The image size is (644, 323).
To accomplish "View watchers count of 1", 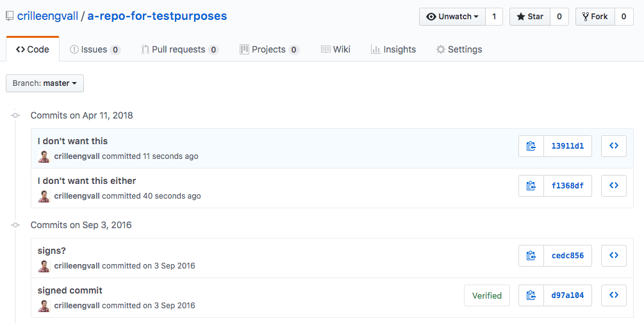I will (x=494, y=17).
